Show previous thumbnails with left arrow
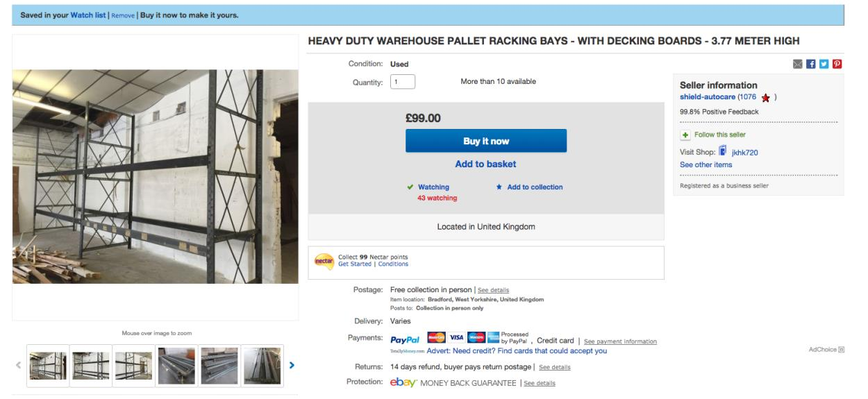Viewport: 868px width, 399px height. click(x=19, y=364)
